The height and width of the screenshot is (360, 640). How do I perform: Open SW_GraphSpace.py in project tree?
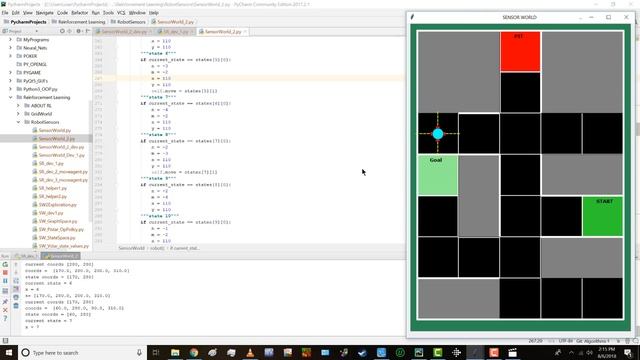(58, 221)
